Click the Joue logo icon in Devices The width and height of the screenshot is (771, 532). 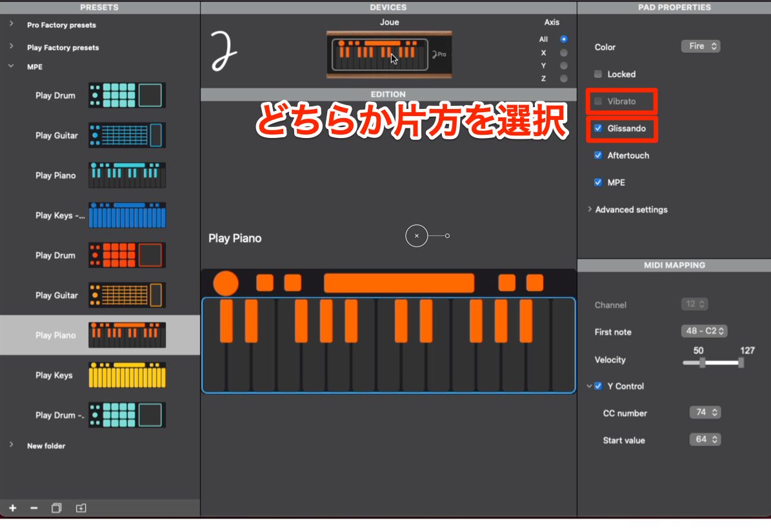224,51
